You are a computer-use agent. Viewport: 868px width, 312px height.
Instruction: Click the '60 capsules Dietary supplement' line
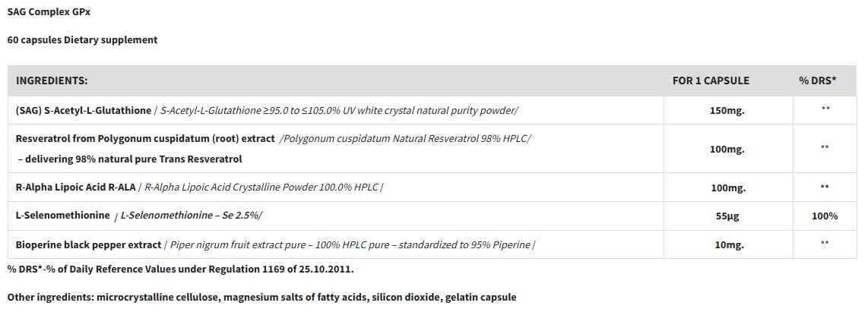[x=82, y=39]
